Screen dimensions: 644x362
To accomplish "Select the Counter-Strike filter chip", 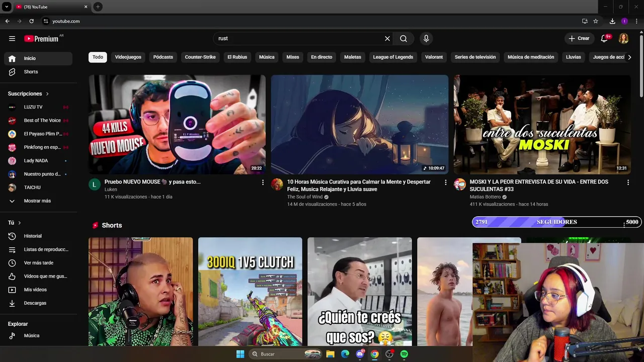I will tap(200, 57).
